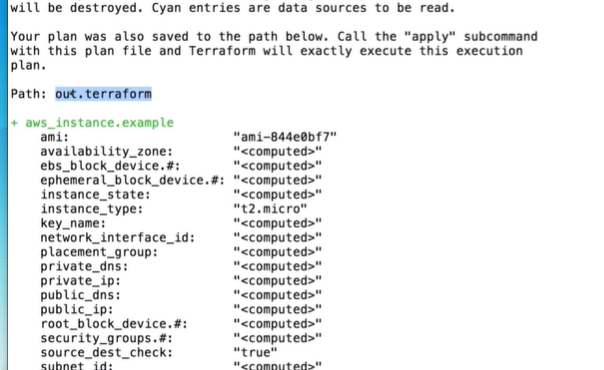Select the computed value of security_groups.#

pos(277,338)
